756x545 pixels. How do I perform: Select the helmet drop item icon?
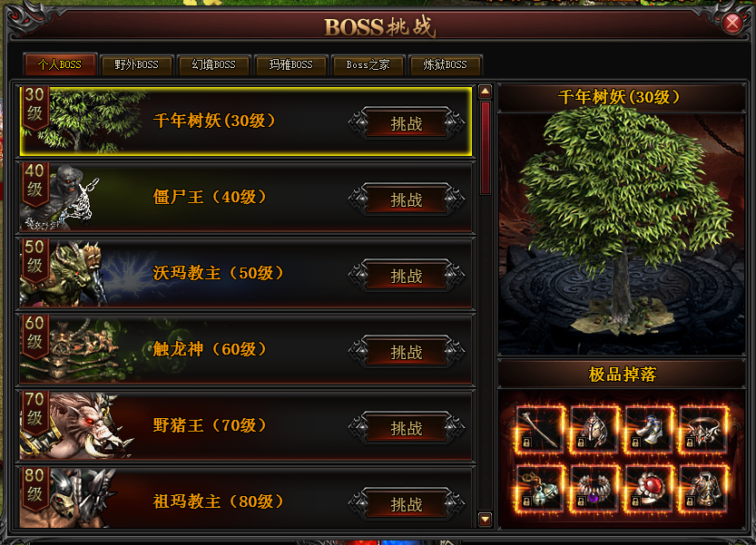(594, 430)
